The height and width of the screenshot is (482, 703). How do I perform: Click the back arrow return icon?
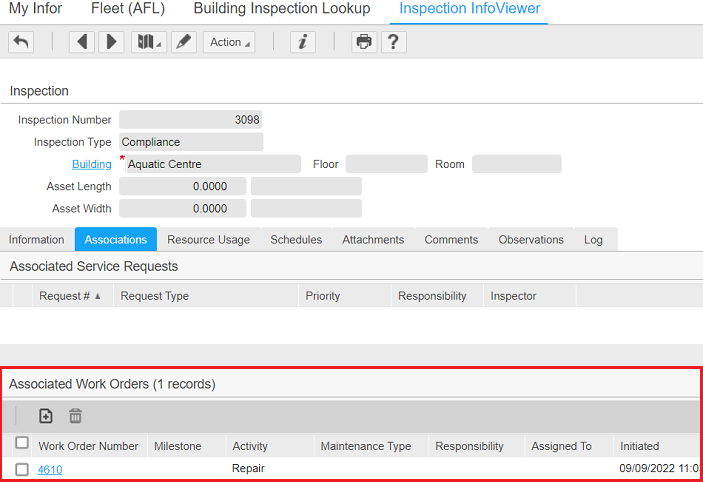click(21, 42)
